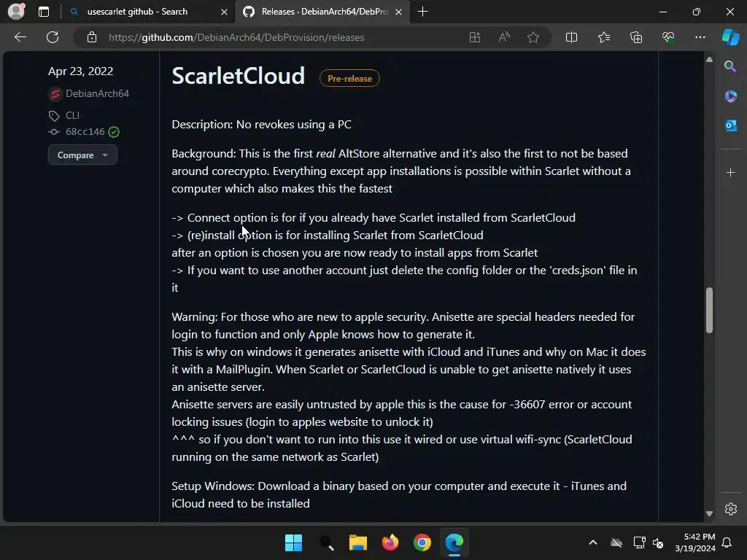Image resolution: width=747 pixels, height=560 pixels.
Task: Open Windows taskbar Search
Action: pos(326,542)
